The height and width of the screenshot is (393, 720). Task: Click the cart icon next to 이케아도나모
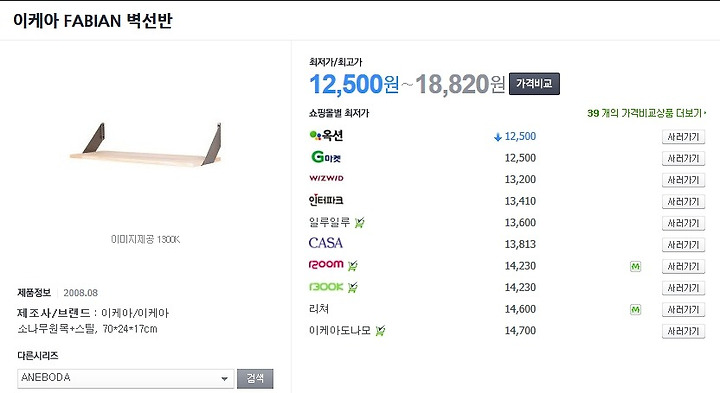click(x=380, y=331)
